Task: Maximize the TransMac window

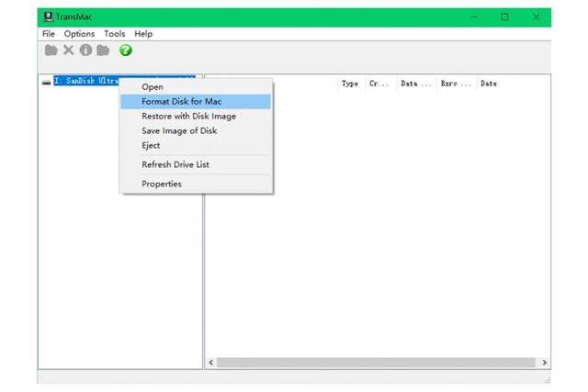Action: pyautogui.click(x=504, y=17)
